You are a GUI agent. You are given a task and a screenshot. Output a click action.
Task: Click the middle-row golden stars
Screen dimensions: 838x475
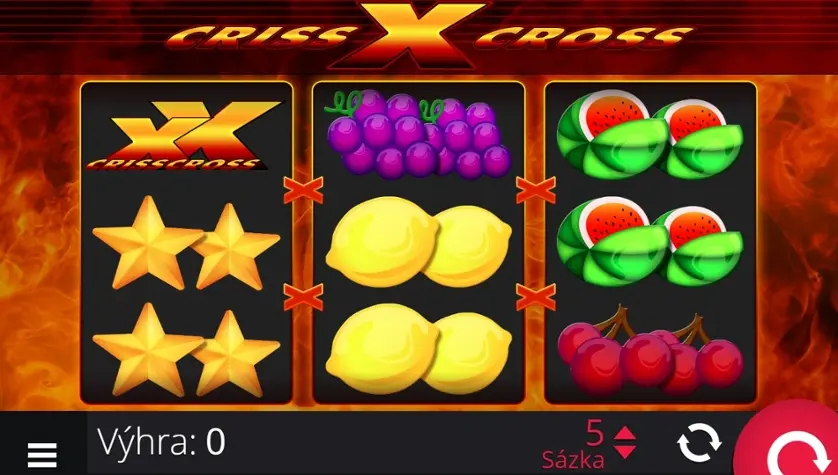pos(186,243)
